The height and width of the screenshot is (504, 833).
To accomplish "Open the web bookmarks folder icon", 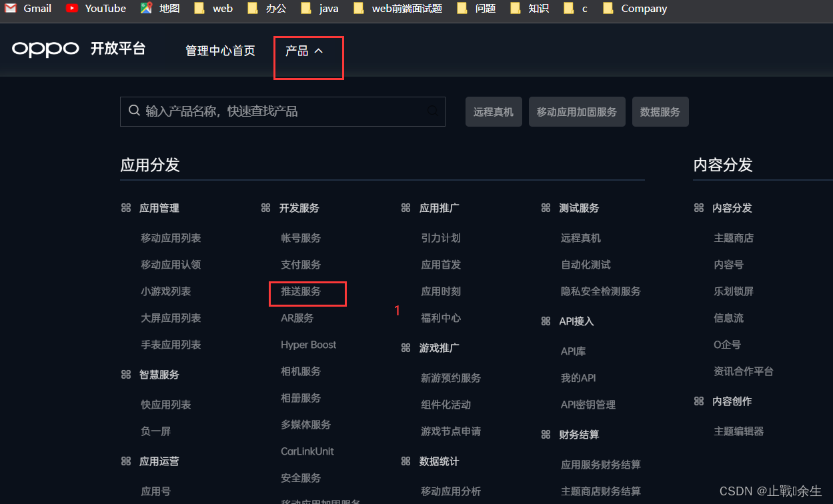I will [x=199, y=9].
